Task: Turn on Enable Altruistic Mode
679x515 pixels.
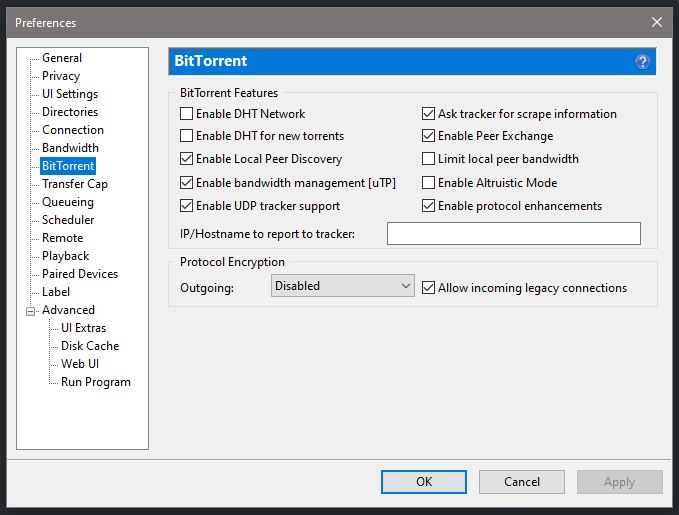Action: [429, 183]
